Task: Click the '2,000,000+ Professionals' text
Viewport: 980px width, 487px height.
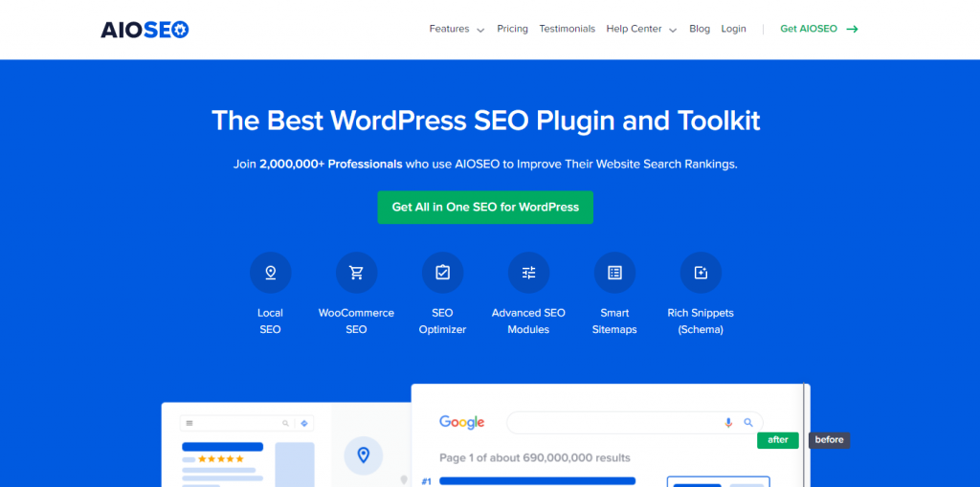Action: tap(330, 165)
